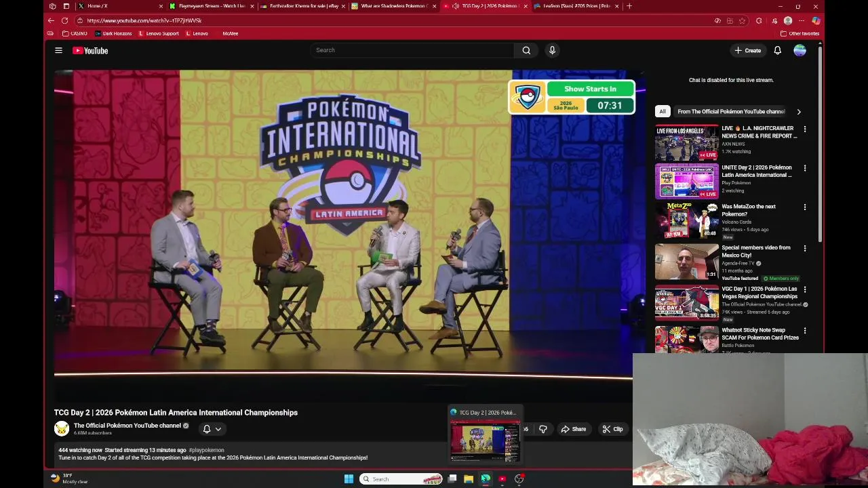Open YouTube notifications bell
Screen dimensions: 868x488
778,50
